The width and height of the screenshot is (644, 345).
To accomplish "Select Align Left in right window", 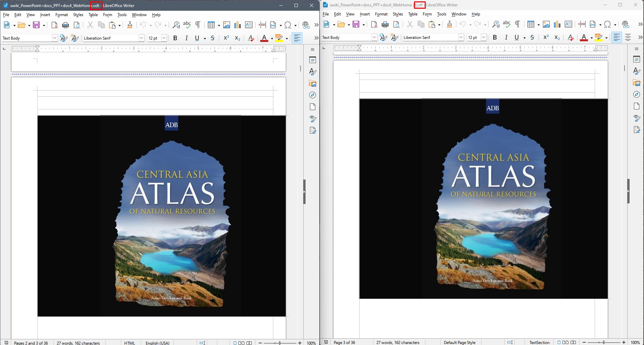I will (616, 38).
